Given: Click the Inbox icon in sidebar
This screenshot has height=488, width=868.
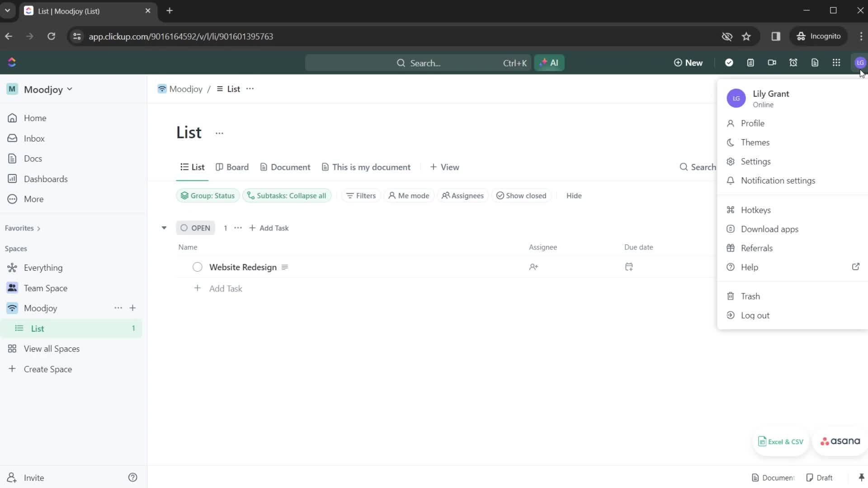Looking at the screenshot, I should click(13, 138).
